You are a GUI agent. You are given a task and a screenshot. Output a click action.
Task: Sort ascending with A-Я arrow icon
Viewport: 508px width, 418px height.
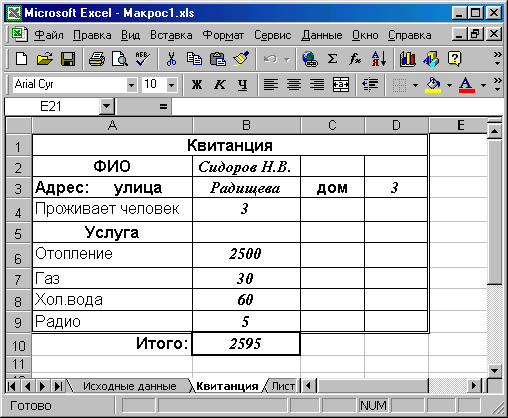(x=379, y=59)
